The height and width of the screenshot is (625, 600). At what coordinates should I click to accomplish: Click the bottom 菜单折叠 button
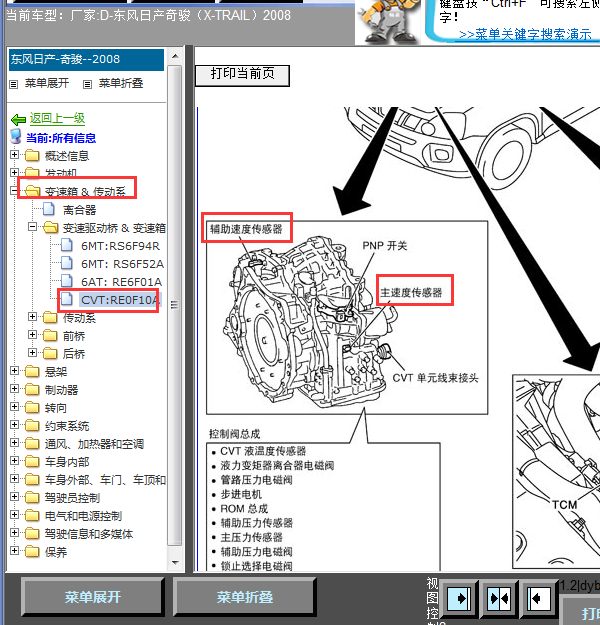point(244,597)
